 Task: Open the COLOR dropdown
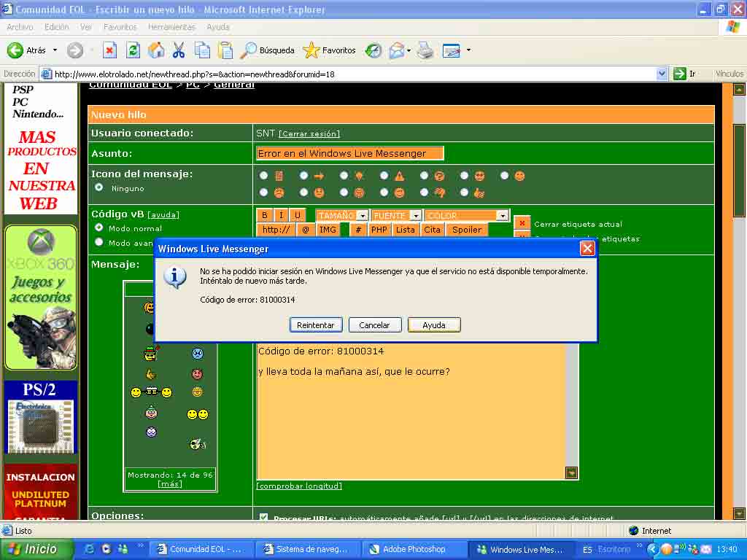(x=466, y=215)
